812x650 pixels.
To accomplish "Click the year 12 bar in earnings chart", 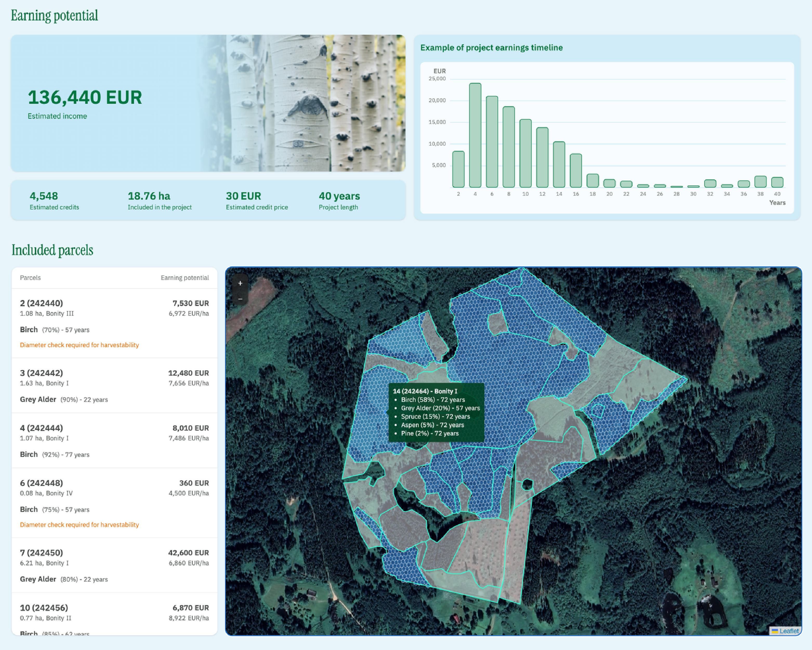I will coord(542,158).
